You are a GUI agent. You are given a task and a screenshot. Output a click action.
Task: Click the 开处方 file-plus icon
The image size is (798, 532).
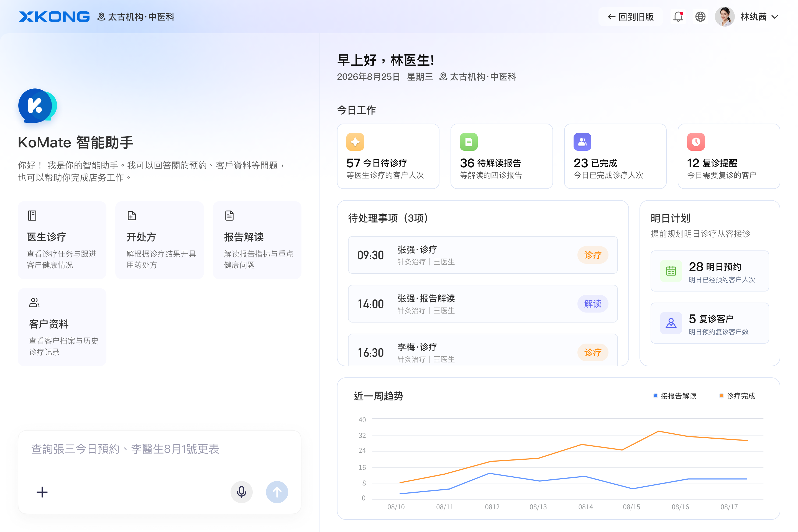click(x=132, y=216)
